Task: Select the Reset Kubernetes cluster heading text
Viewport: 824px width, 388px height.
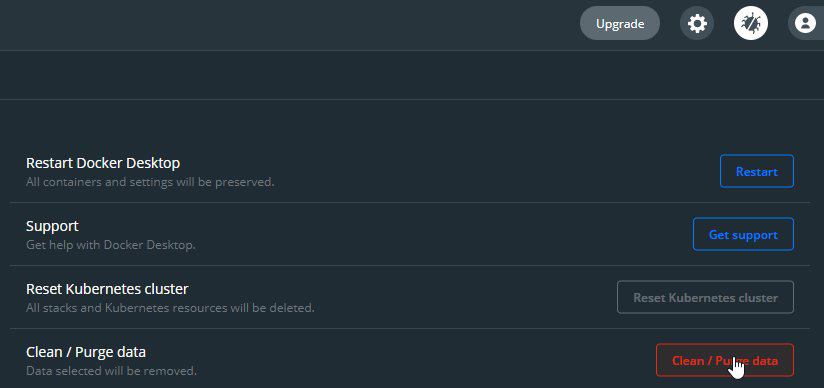Action: (x=107, y=289)
